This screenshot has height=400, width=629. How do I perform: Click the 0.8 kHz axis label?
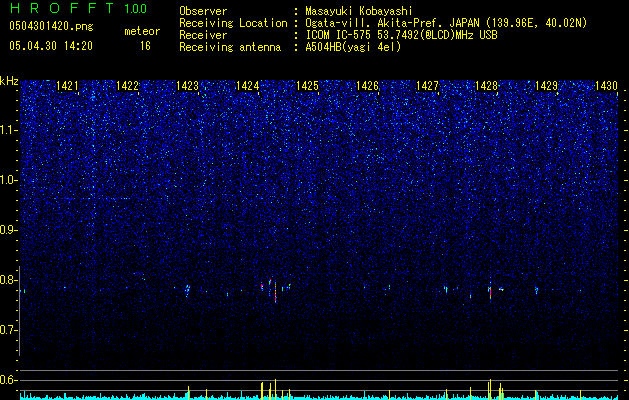coord(9,280)
